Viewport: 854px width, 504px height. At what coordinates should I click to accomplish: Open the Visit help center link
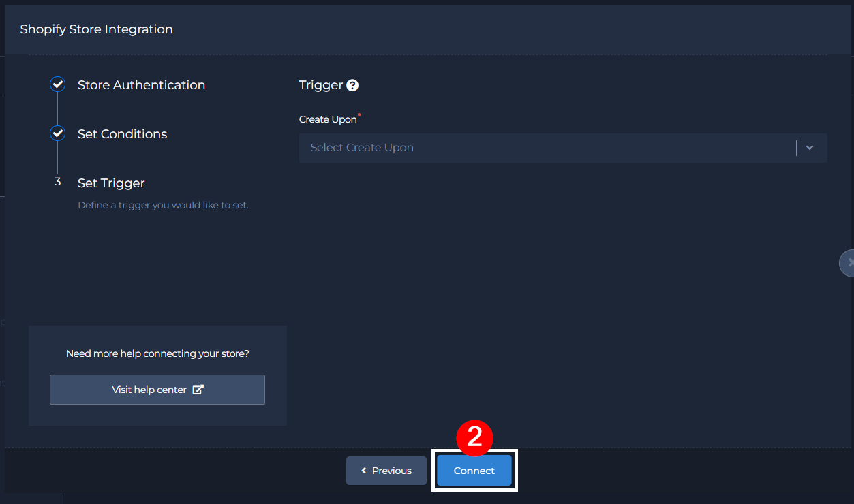click(x=157, y=390)
